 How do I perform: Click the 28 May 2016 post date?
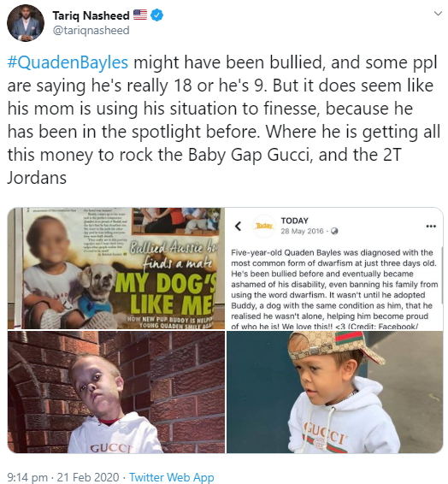(302, 231)
